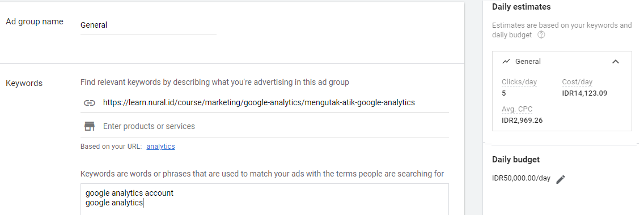The width and height of the screenshot is (644, 215).
Task: Edit daily budget with the pencil icon
Action: pyautogui.click(x=561, y=179)
